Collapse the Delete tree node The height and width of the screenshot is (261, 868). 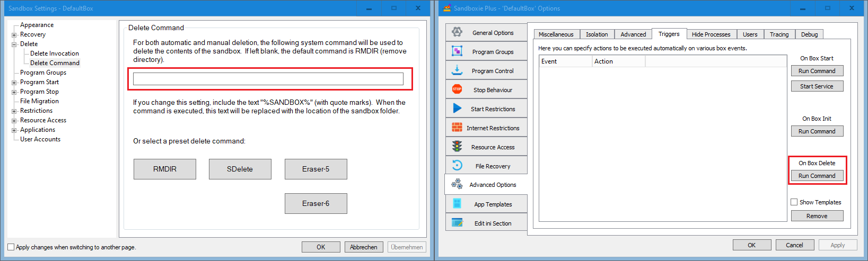14,44
